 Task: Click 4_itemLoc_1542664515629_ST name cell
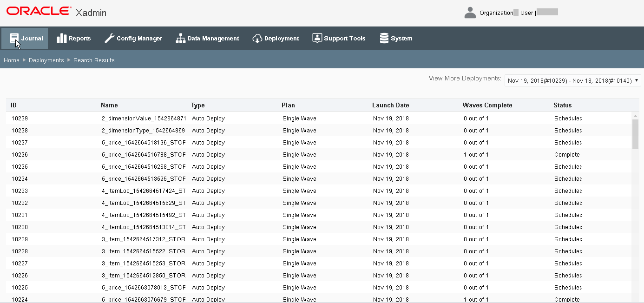coord(144,203)
